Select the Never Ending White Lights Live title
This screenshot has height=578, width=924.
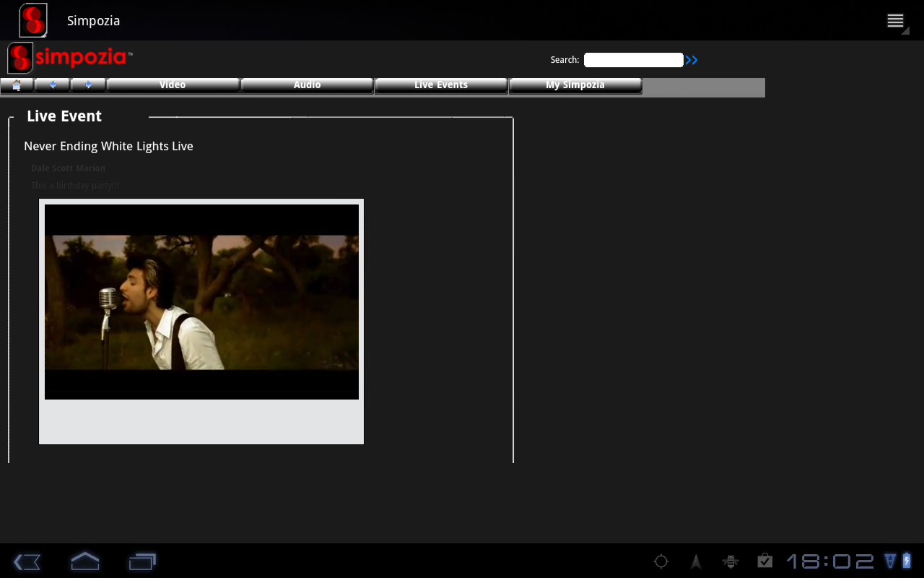click(108, 147)
